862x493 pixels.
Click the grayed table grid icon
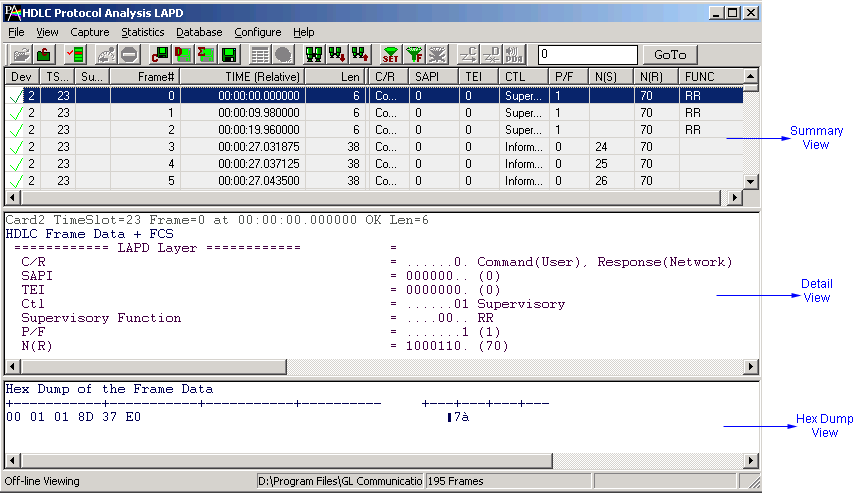(259, 55)
